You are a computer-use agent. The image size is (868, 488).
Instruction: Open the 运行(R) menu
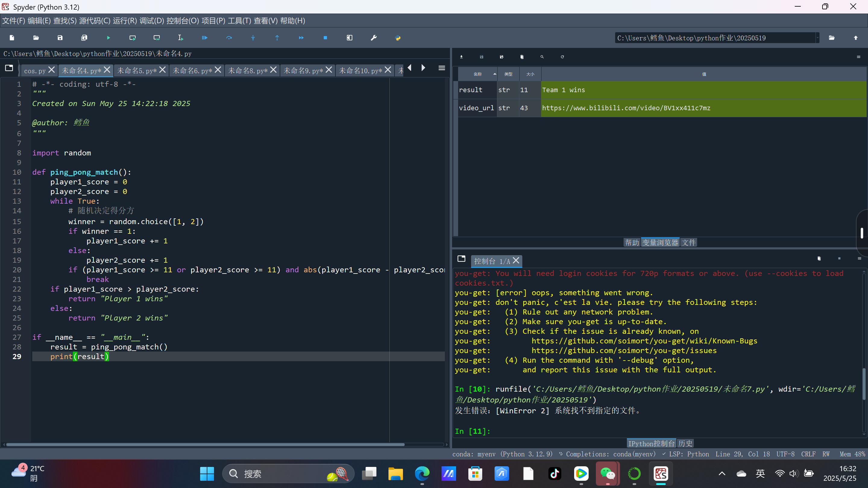[125, 21]
